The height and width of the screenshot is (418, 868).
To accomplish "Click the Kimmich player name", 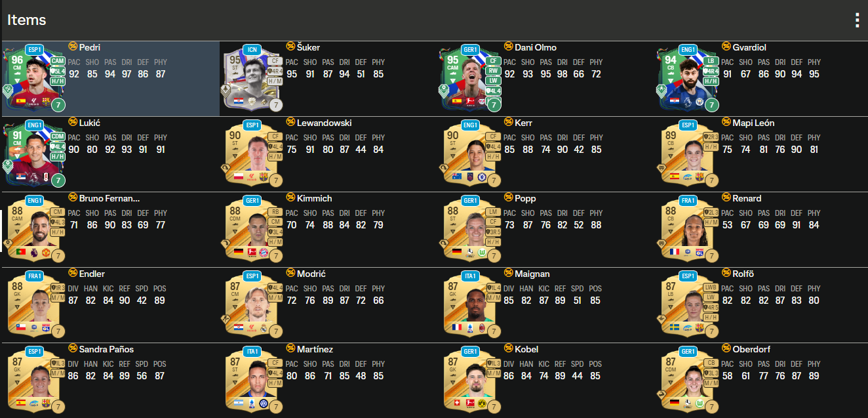I will [x=315, y=198].
